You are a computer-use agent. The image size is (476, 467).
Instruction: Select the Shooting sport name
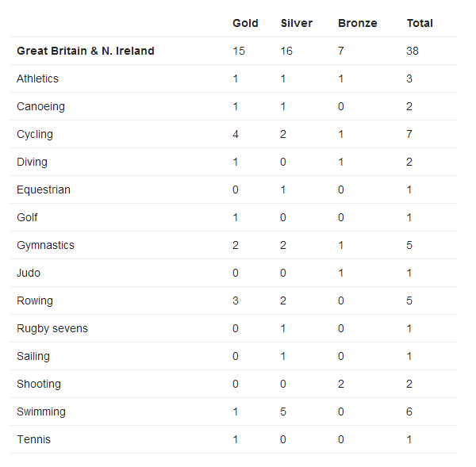click(39, 384)
